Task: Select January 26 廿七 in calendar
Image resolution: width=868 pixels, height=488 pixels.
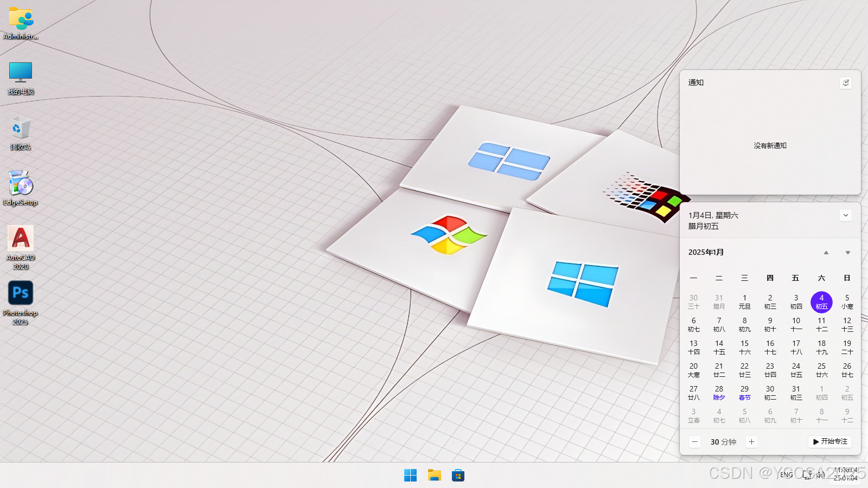Action: tap(847, 370)
